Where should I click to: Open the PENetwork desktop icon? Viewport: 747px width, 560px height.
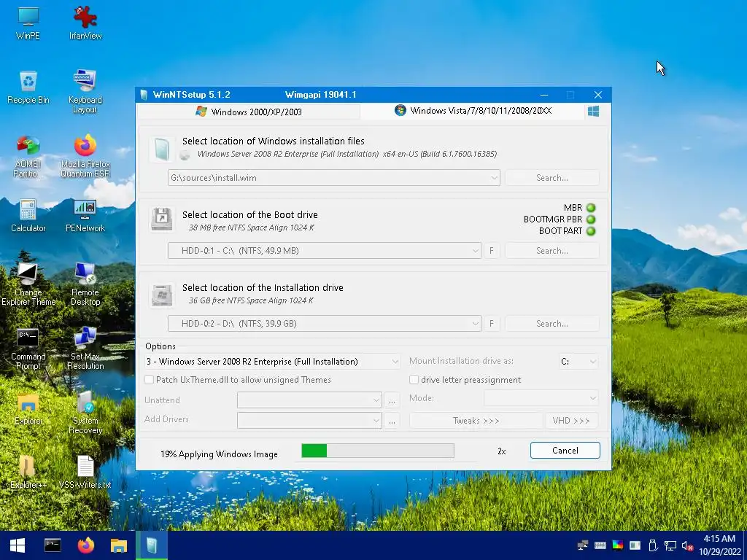tap(85, 216)
